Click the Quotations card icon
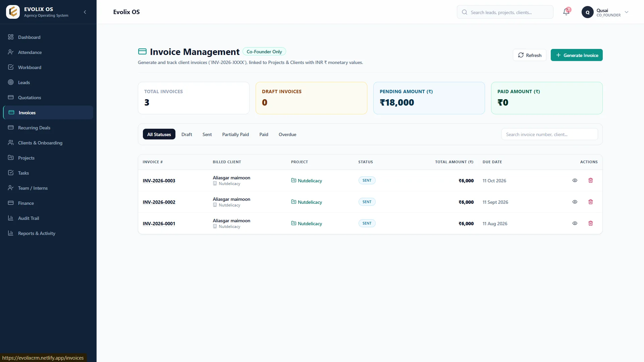The height and width of the screenshot is (362, 644). click(x=11, y=97)
